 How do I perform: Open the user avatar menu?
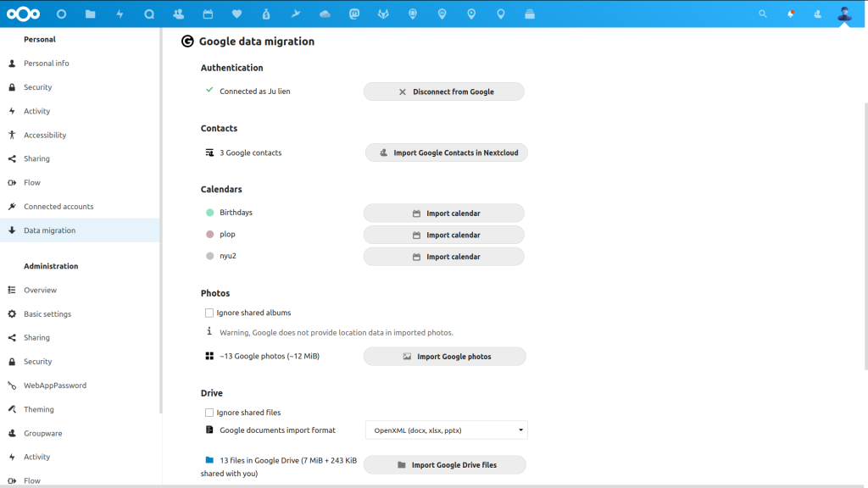pos(843,13)
